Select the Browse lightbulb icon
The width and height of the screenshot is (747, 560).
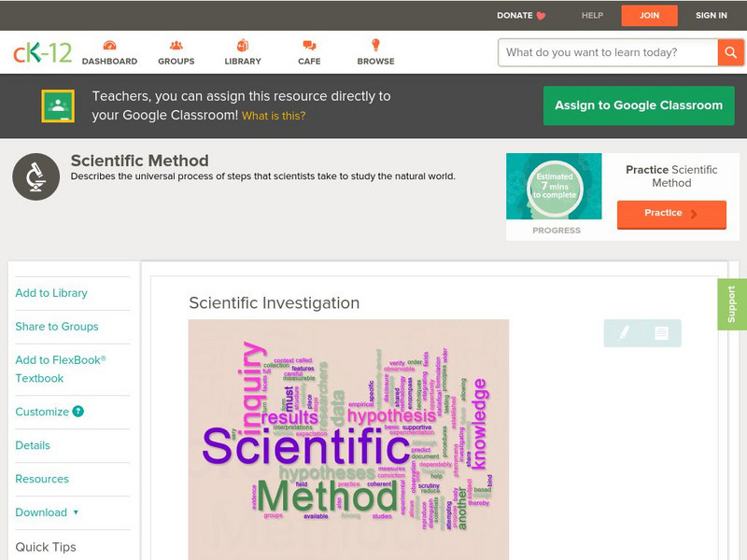pyautogui.click(x=375, y=43)
